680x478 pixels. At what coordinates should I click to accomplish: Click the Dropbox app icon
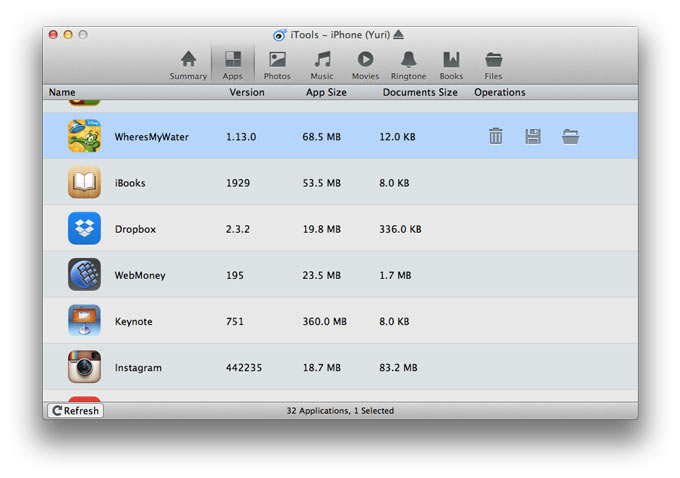coord(84,229)
